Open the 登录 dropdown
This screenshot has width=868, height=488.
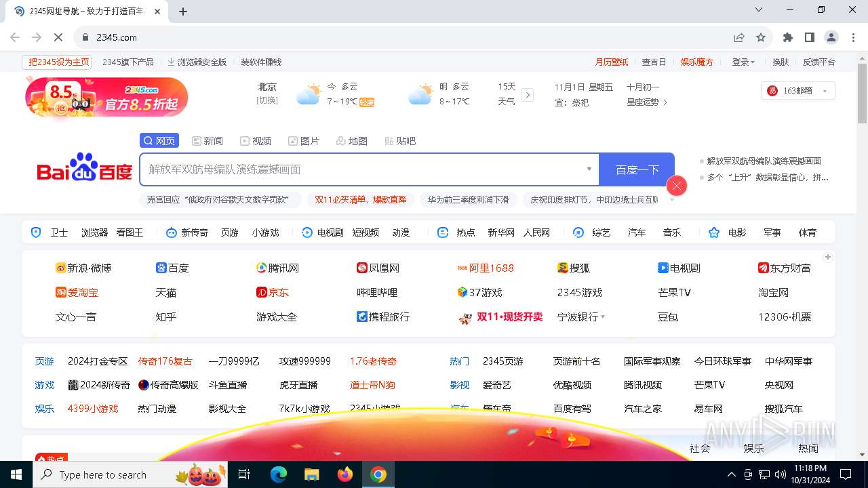click(x=743, y=62)
